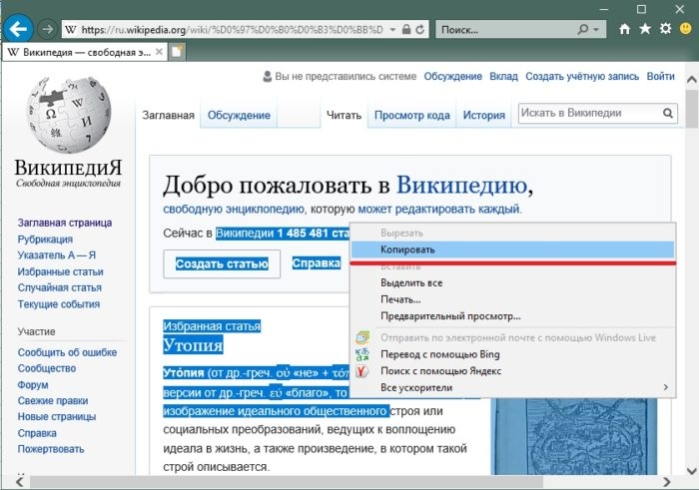The height and width of the screenshot is (490, 699).
Task: Open the Просмотр кода tab
Action: 412,115
